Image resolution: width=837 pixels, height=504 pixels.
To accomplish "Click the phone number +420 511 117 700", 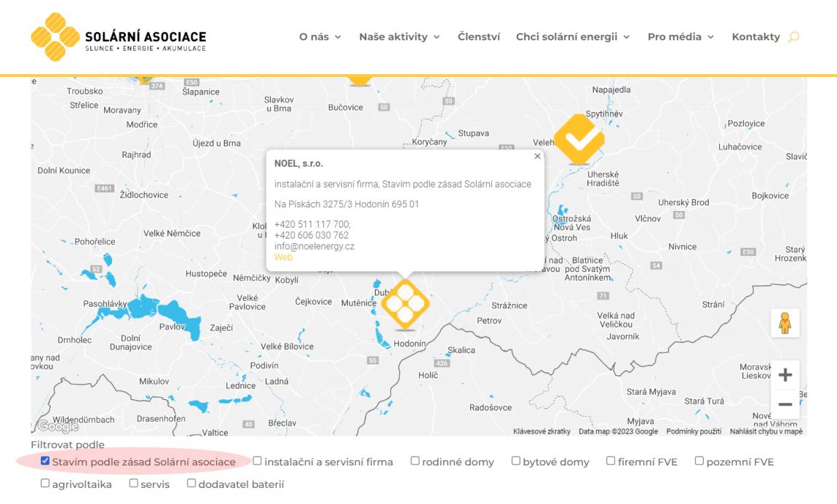I will pos(312,225).
